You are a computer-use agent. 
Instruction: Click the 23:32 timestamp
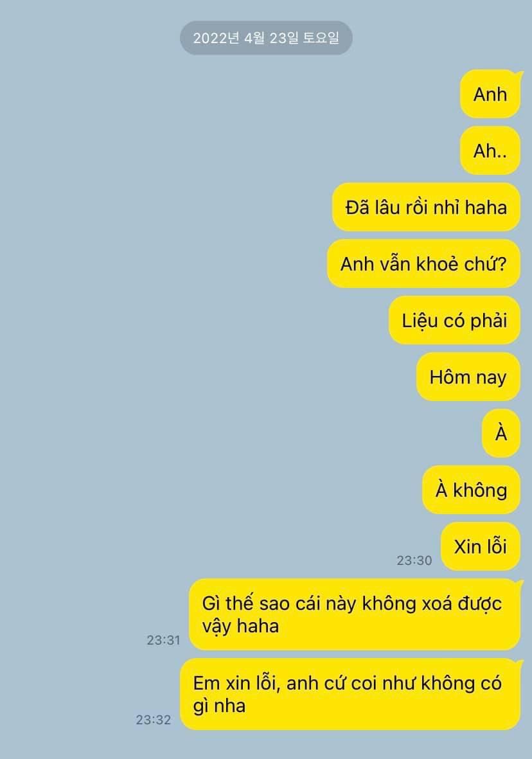coord(154,720)
